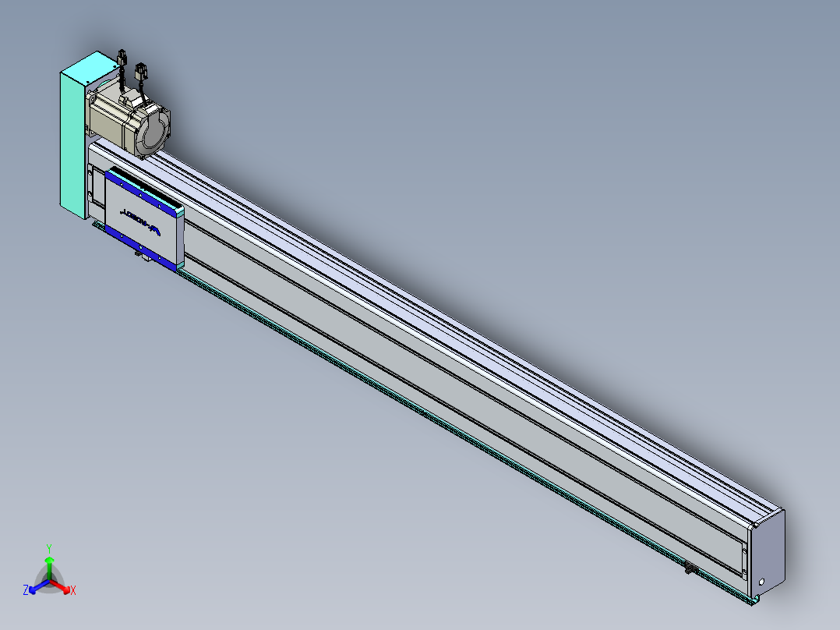Click the blue Z axis arrow on triad
Image resolution: width=840 pixels, height=630 pixels.
tap(35, 588)
